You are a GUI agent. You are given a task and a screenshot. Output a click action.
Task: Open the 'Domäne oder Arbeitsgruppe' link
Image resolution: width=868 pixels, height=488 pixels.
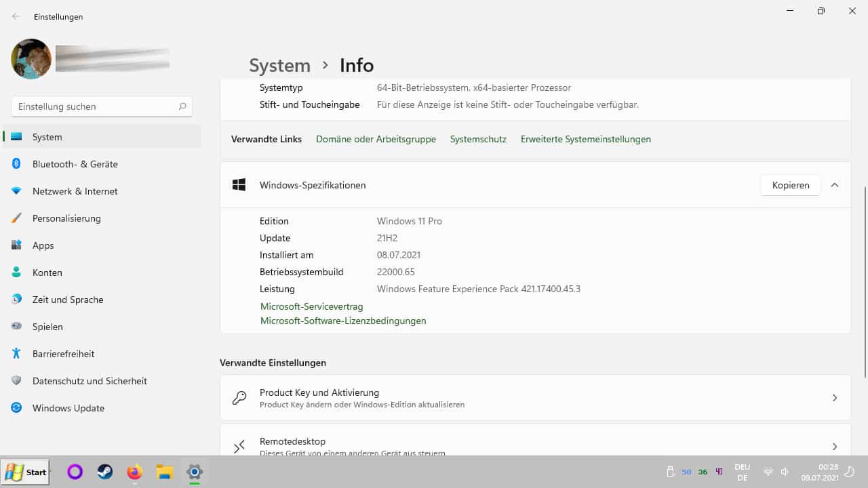[x=376, y=139]
